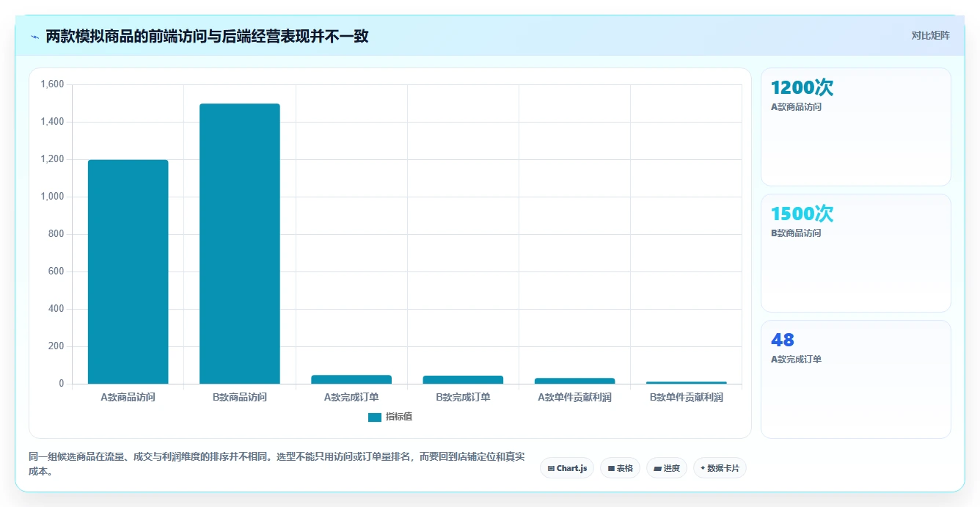The height and width of the screenshot is (507, 980).
Task: Select the 表格 tag chip
Action: click(x=620, y=468)
